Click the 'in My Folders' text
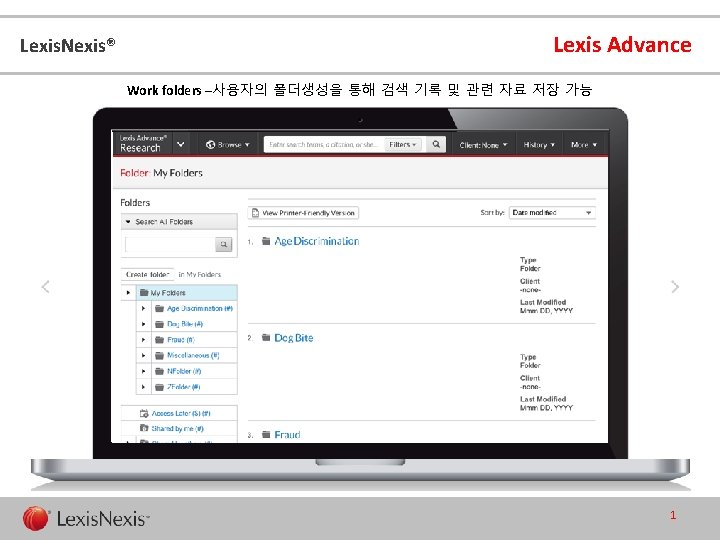Viewport: 720px width, 540px height. (x=200, y=275)
